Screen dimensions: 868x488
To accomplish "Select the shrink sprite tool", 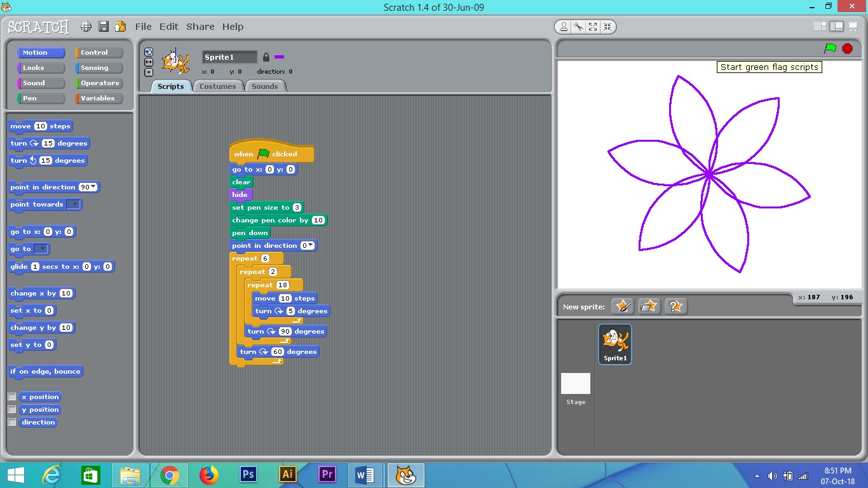I will [607, 27].
